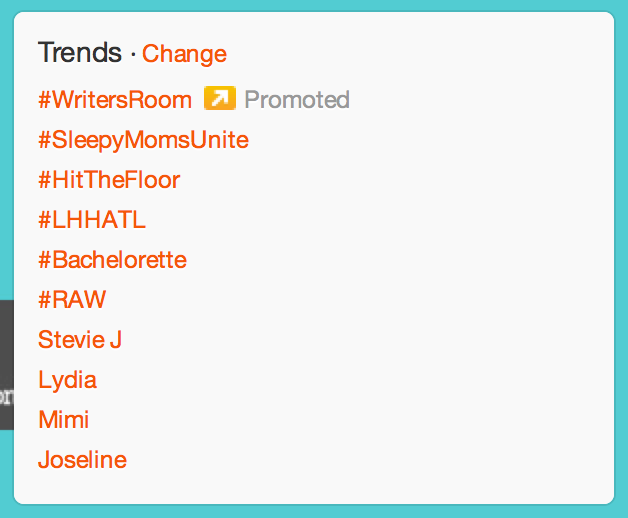The image size is (628, 518).
Task: Click the dot separator beside Trends
Action: (133, 55)
